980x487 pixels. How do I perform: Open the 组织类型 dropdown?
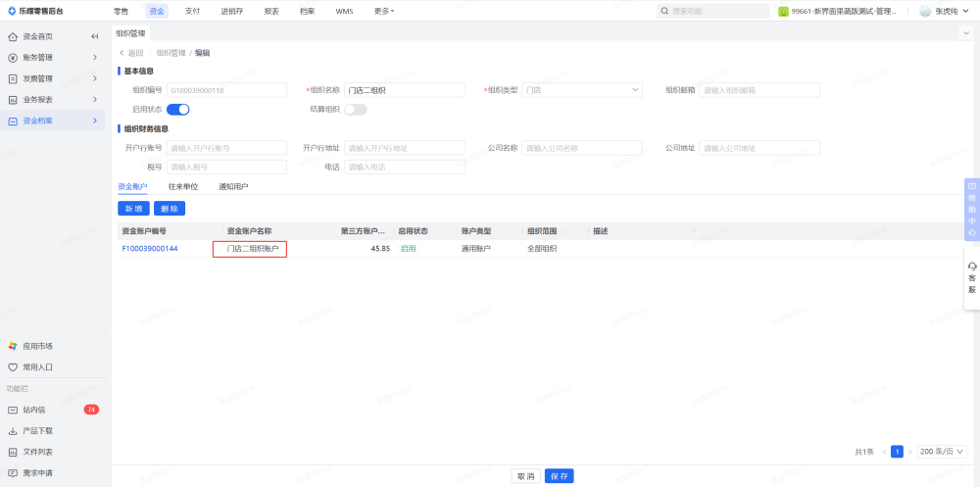click(x=582, y=90)
